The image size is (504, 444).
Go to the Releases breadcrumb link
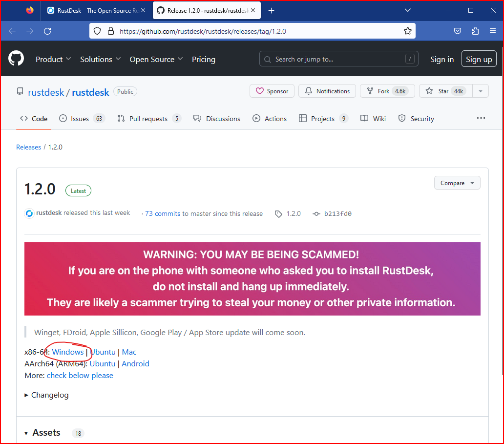(x=29, y=147)
